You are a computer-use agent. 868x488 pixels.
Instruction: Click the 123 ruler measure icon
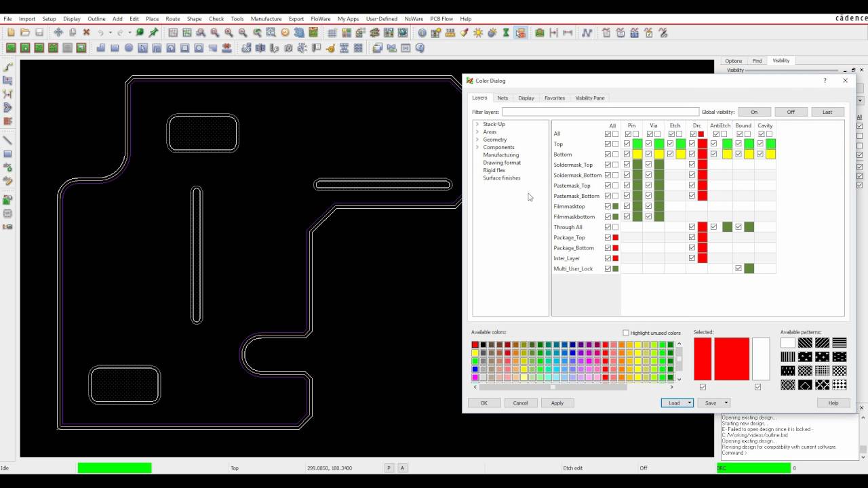coord(450,33)
